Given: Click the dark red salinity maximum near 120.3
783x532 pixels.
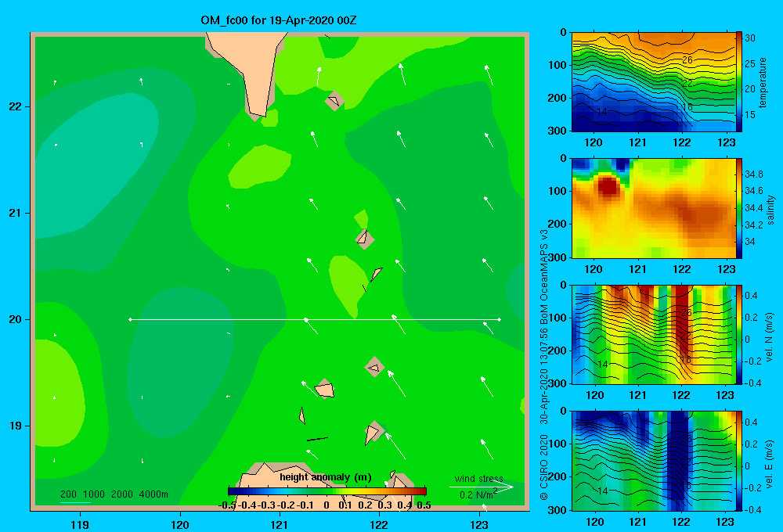Looking at the screenshot, I should pos(608,185).
